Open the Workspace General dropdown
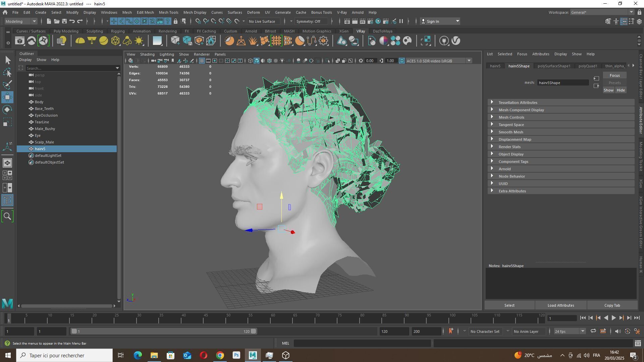644x362 pixels. (602, 12)
